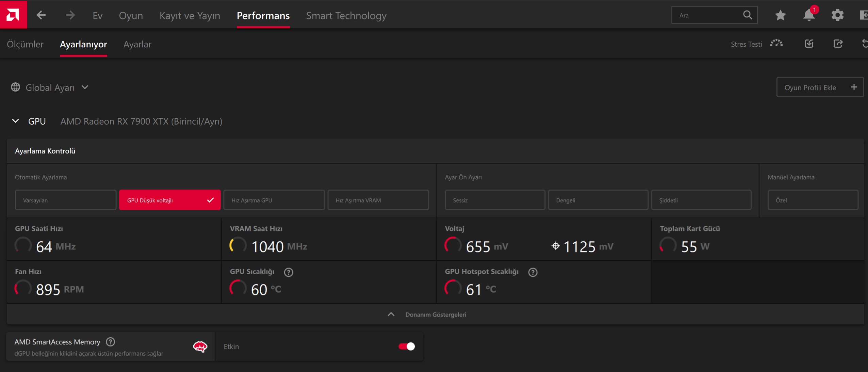Image resolution: width=868 pixels, height=372 pixels.
Task: Switch to the Ayarlar sub-tab
Action: pyautogui.click(x=137, y=44)
